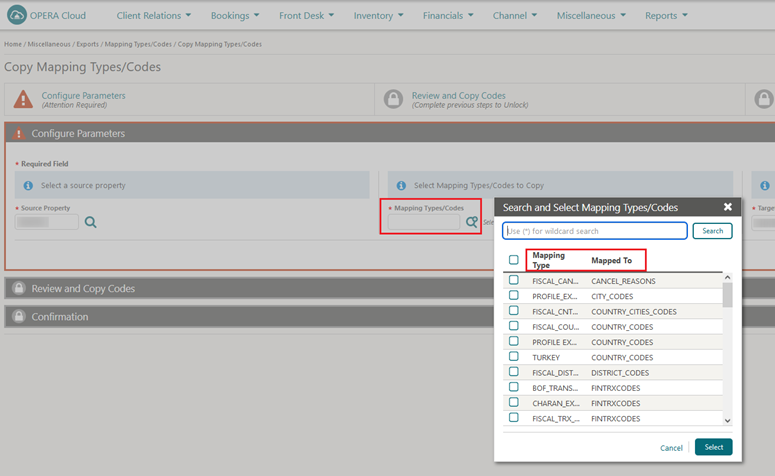The height and width of the screenshot is (476, 775).
Task: Go to Home in breadcrumb
Action: 13,44
